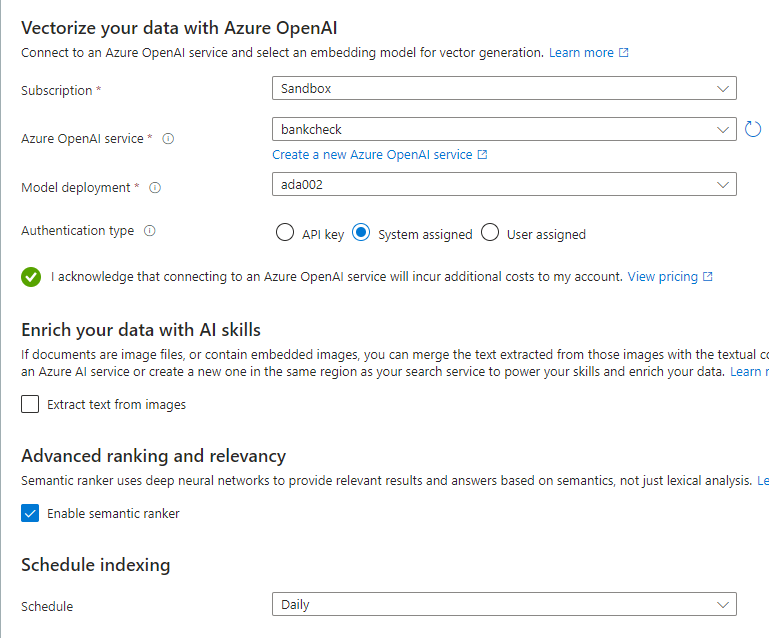Open Create a new Azure OpenAI service link
Viewport: 769px width, 638px height.
(x=372, y=154)
